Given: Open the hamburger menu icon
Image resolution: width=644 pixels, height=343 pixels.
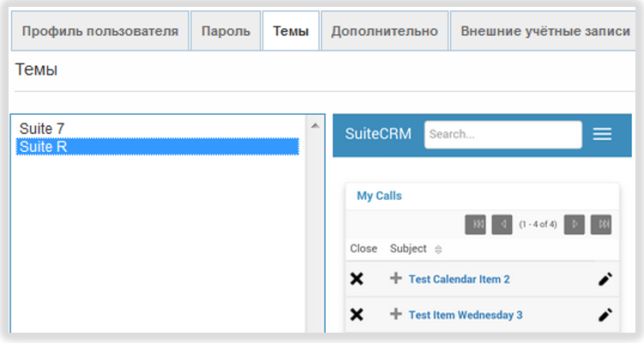Looking at the screenshot, I should tap(602, 134).
